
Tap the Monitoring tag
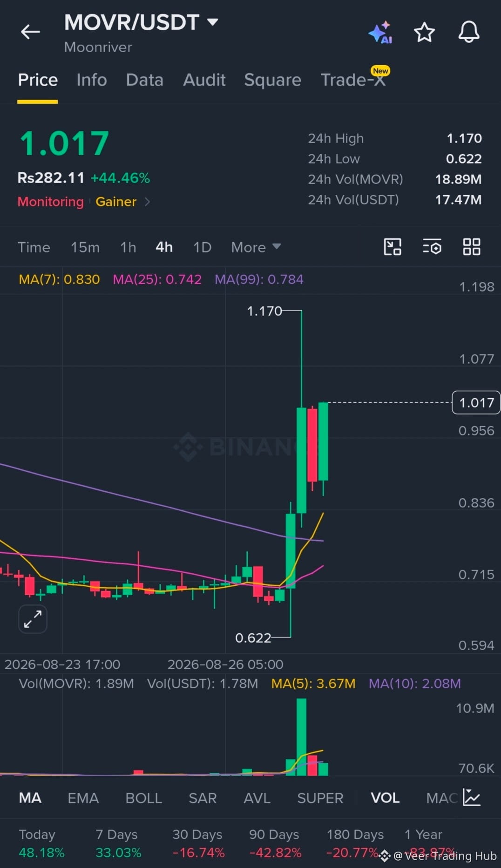51,202
